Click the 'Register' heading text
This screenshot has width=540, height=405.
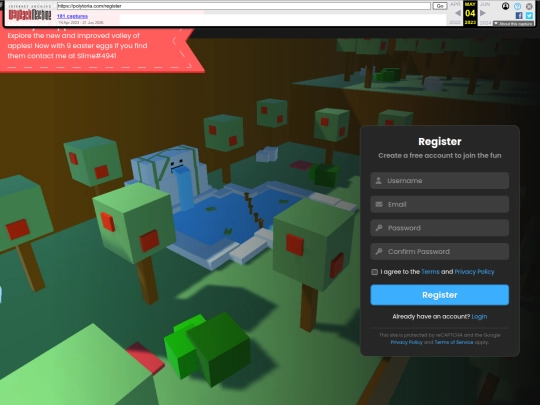pos(440,142)
